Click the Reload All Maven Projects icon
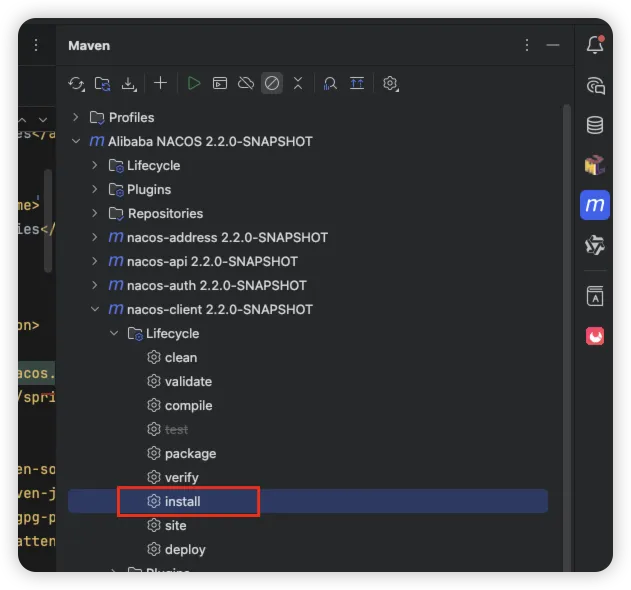This screenshot has width=631, height=590. point(76,84)
